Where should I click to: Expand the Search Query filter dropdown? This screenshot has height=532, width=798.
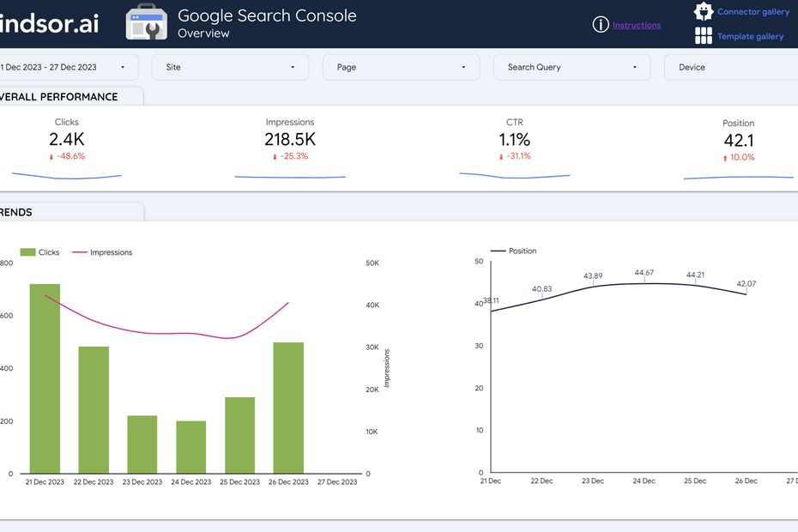[572, 67]
